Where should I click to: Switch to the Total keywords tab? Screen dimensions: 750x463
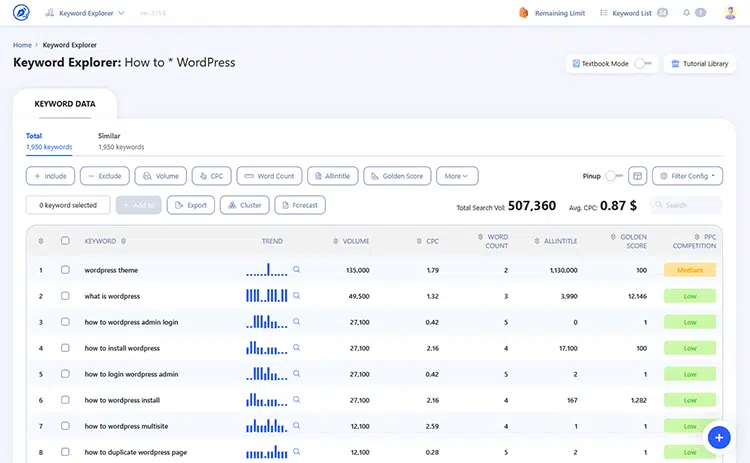[x=49, y=141]
